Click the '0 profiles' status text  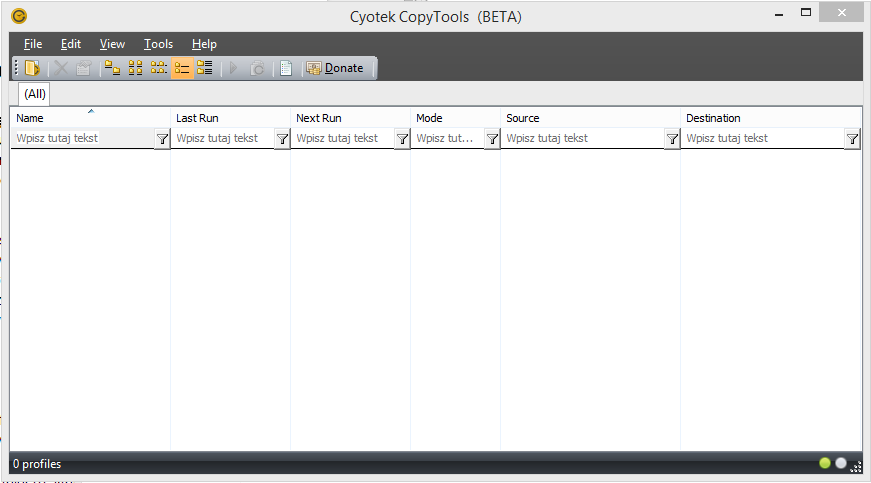37,464
